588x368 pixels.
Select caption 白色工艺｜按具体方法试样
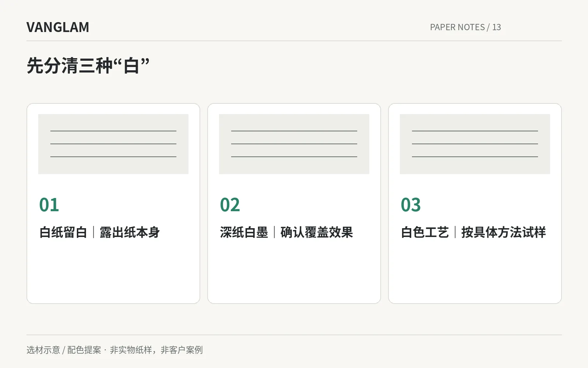tap(473, 232)
